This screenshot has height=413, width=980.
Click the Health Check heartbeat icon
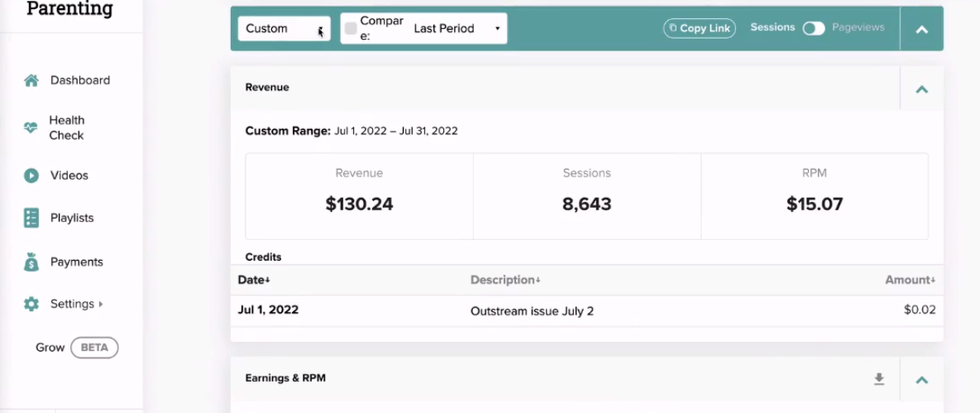click(x=31, y=127)
